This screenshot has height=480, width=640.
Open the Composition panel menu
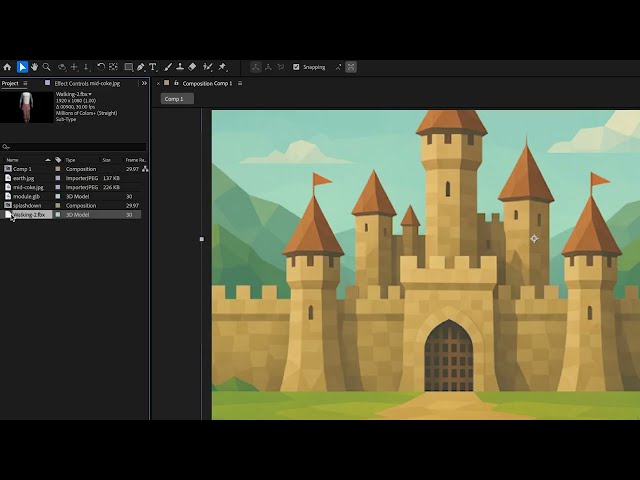240,83
